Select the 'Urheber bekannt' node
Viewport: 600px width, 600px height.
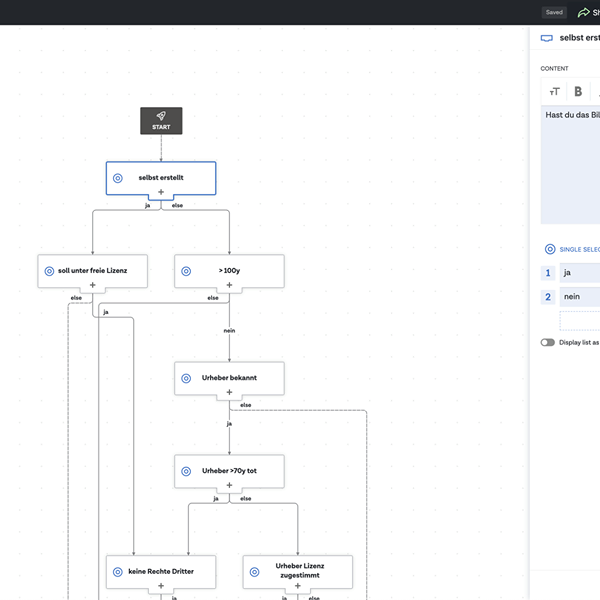click(229, 378)
